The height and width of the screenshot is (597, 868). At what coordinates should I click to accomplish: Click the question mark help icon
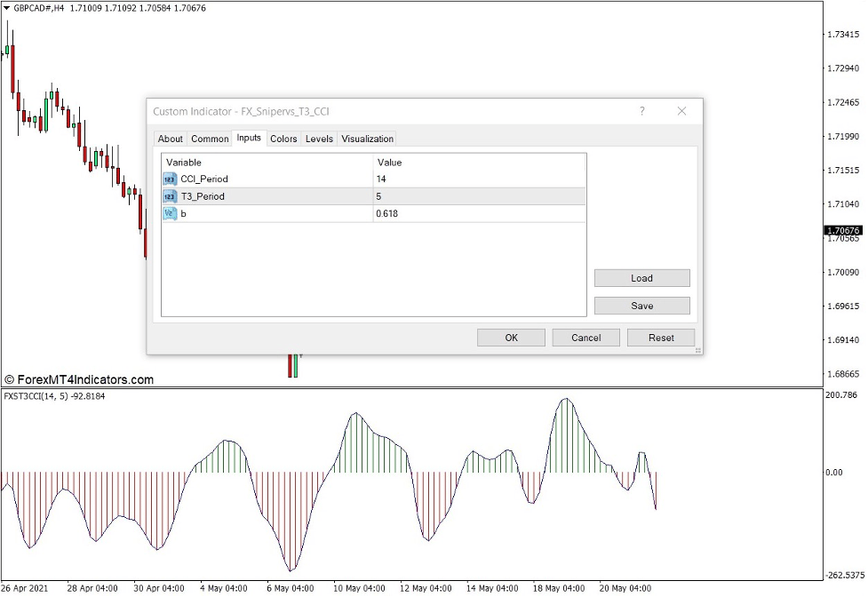point(641,111)
